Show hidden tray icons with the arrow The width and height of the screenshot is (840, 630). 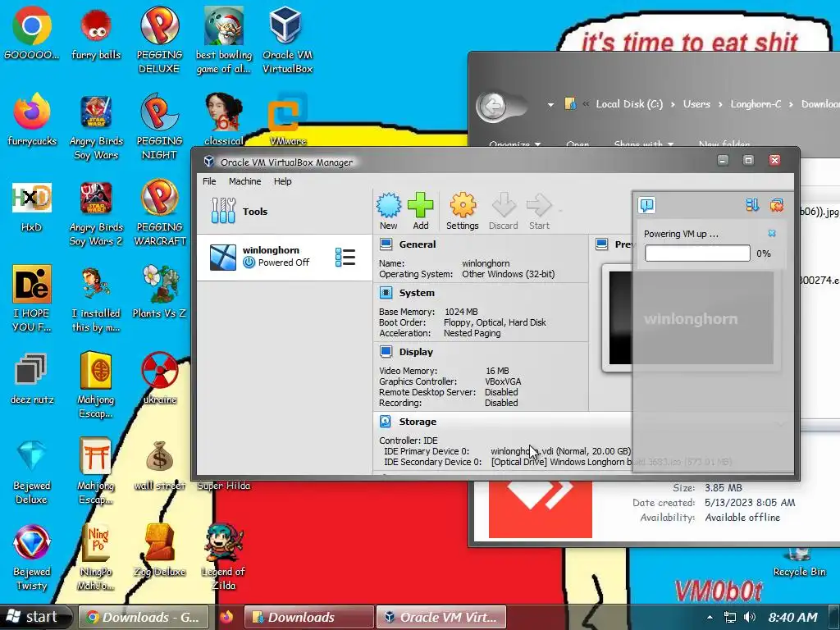[x=710, y=618]
